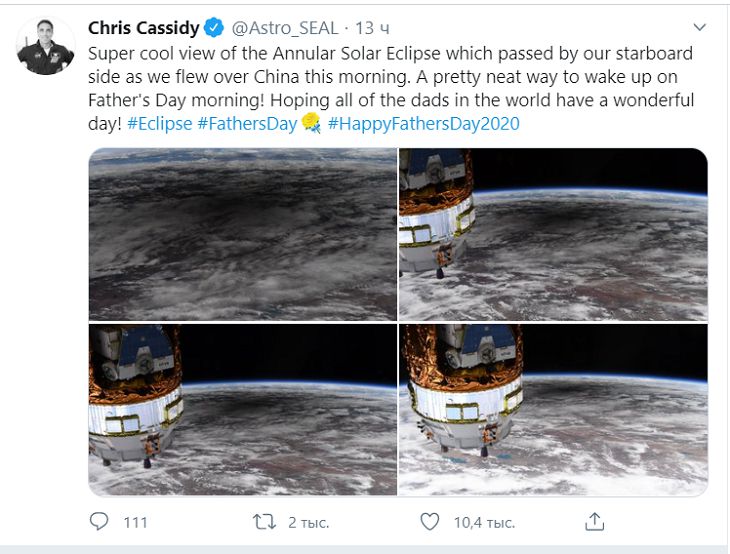
Task: Click the Chris Cassidy display name
Action: click(x=144, y=27)
